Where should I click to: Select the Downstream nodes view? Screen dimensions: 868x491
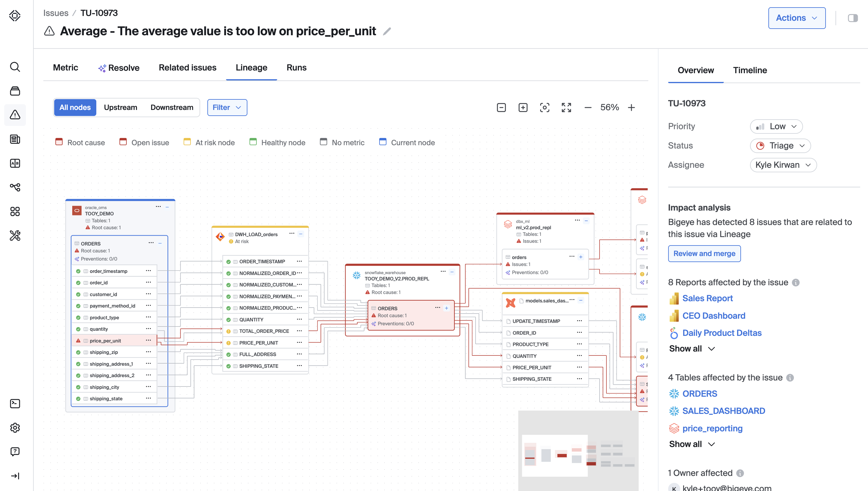click(x=172, y=108)
